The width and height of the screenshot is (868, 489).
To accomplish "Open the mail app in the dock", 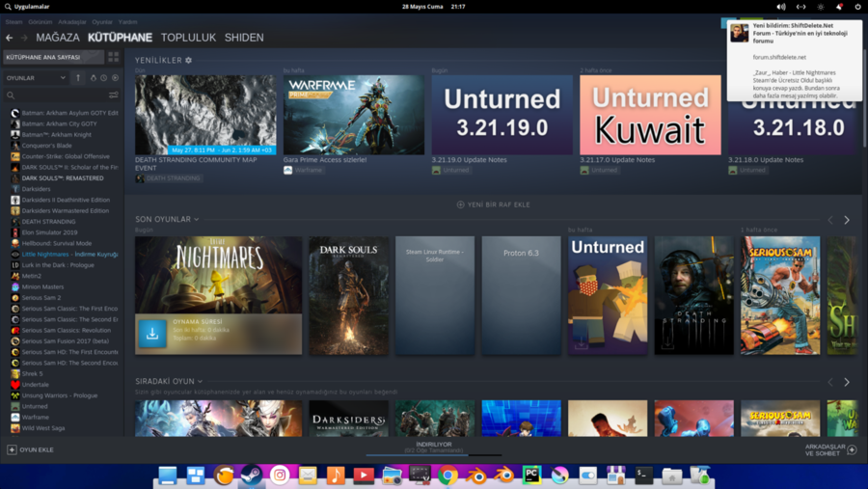I will click(x=308, y=475).
